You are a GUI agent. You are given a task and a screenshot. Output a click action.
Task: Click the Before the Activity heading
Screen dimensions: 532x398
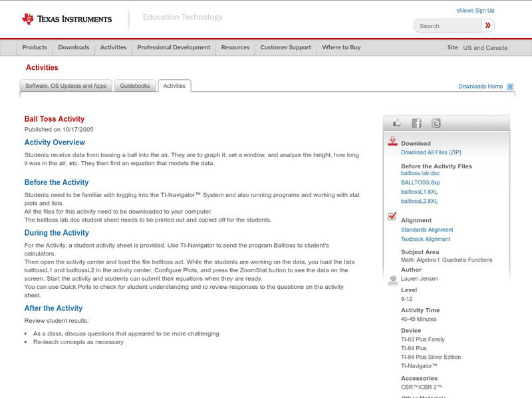pos(57,182)
